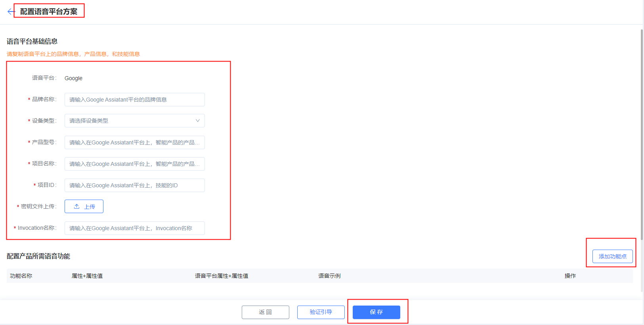Click the 保存 button
This screenshot has width=644, height=325.
(376, 312)
